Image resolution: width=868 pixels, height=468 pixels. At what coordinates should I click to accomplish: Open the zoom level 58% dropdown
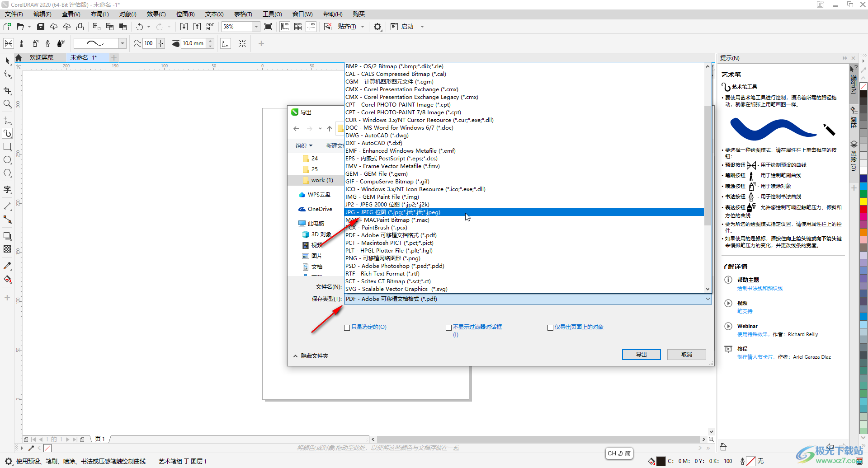(256, 27)
